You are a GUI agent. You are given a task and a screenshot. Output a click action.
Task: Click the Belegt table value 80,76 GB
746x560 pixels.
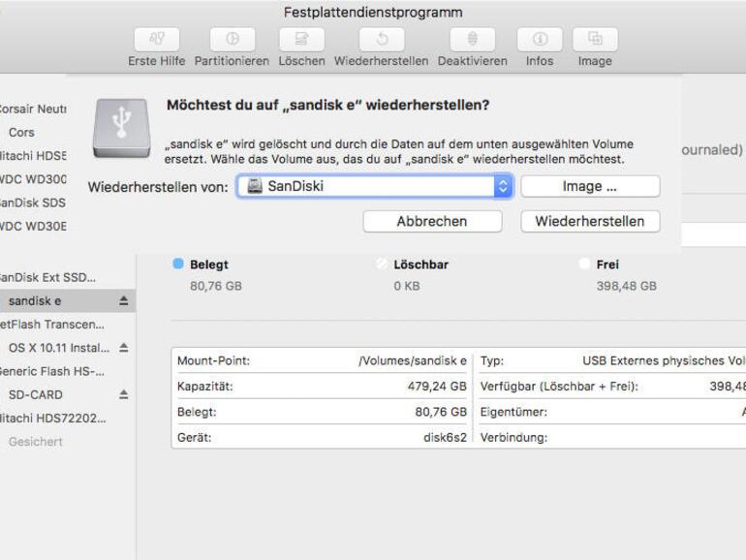tap(441, 412)
